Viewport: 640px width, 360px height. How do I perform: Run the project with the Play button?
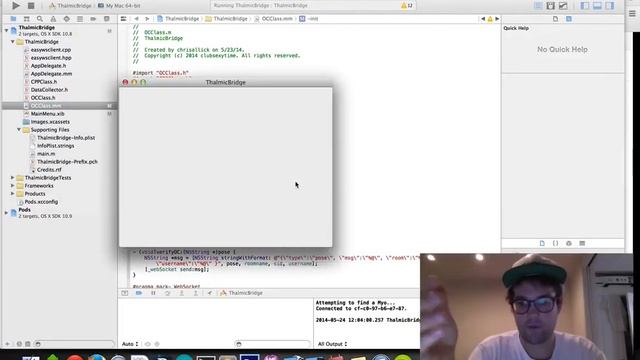(x=16, y=6)
